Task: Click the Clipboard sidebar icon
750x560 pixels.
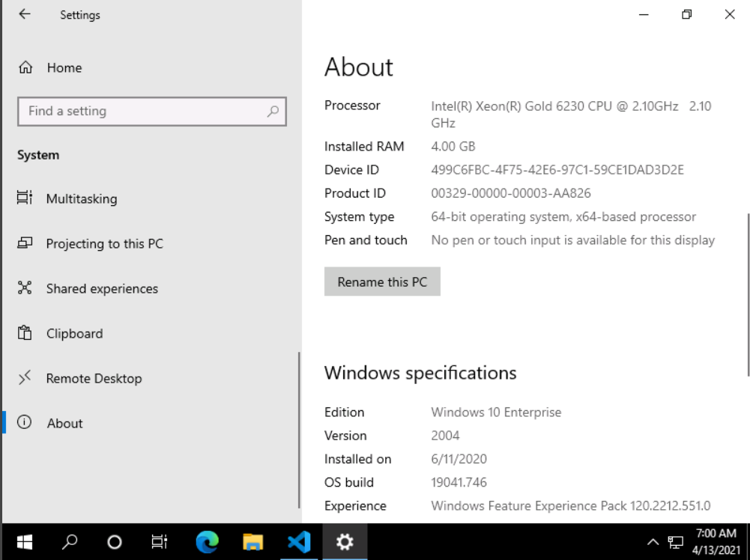Action: pos(25,333)
